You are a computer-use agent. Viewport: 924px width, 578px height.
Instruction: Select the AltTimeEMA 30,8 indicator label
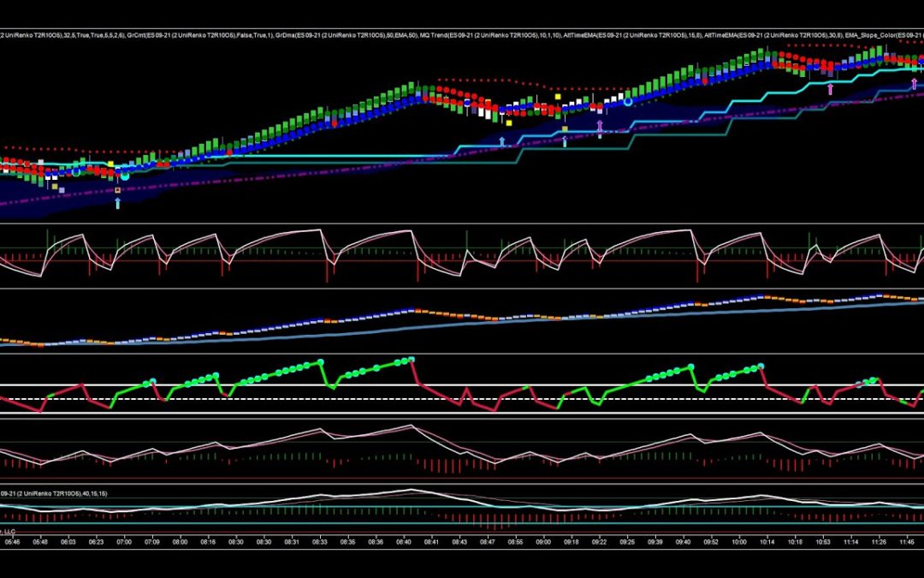tap(771, 34)
